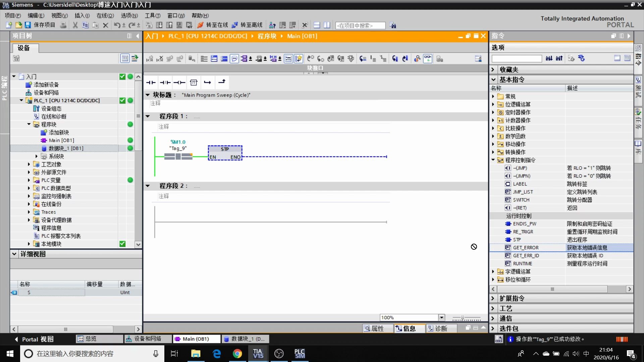The width and height of the screenshot is (644, 362).
Task: Insert a coil element from the LAD toolbar
Action: point(179,82)
